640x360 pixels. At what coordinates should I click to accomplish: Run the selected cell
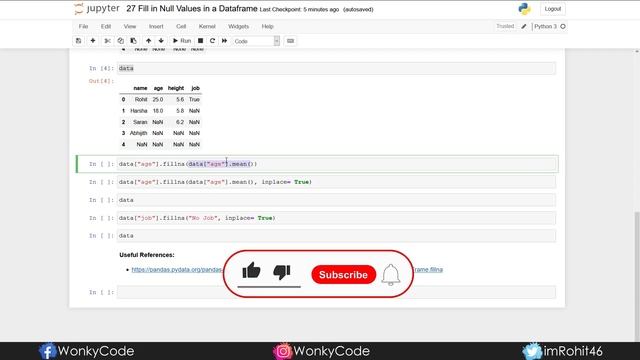click(x=182, y=41)
